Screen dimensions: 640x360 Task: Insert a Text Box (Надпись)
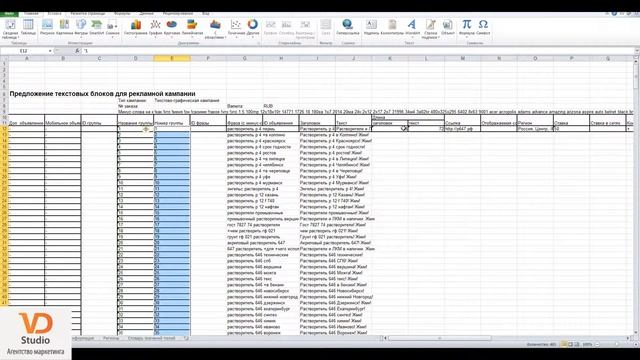[371, 27]
